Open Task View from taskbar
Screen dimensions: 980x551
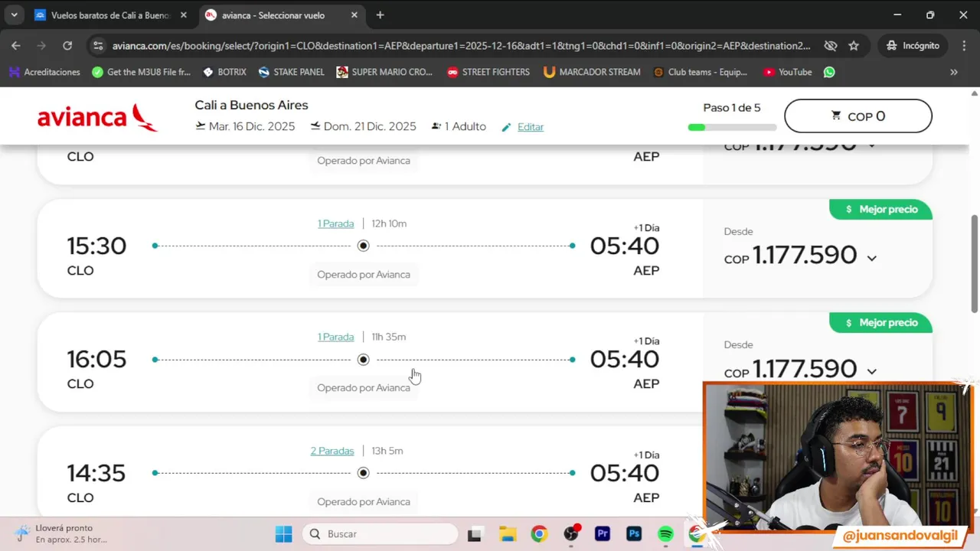(x=475, y=534)
